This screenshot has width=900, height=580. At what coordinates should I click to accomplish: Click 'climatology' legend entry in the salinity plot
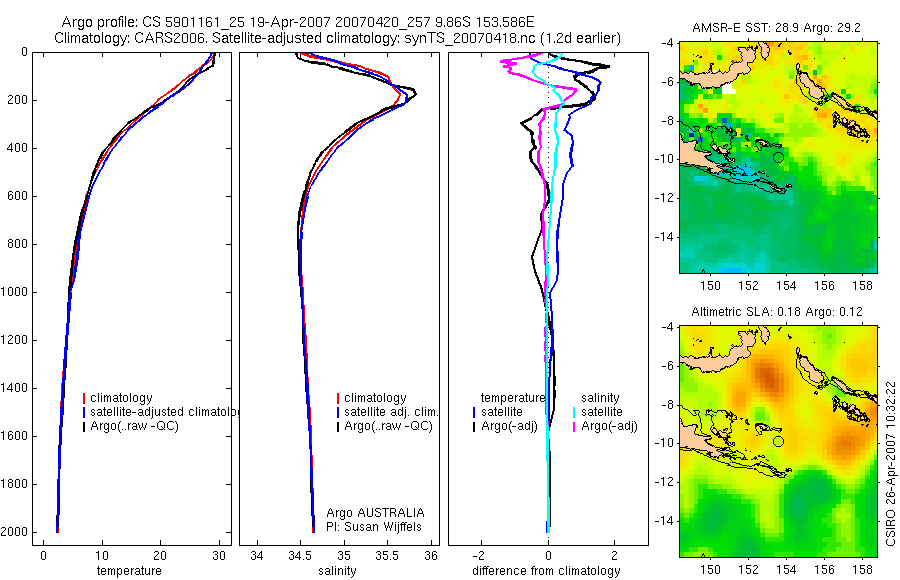[375, 398]
